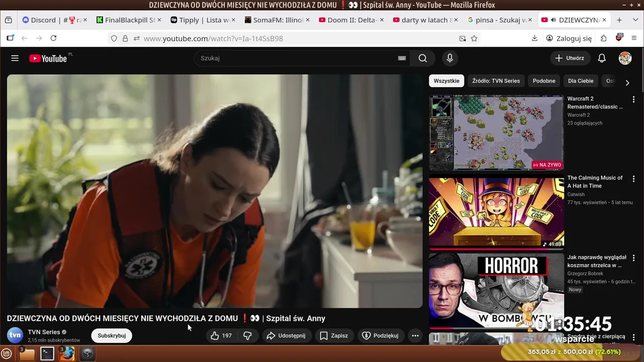Screen dimensions: 644x362
Task: Click the Zapisz save button
Action: click(x=334, y=336)
